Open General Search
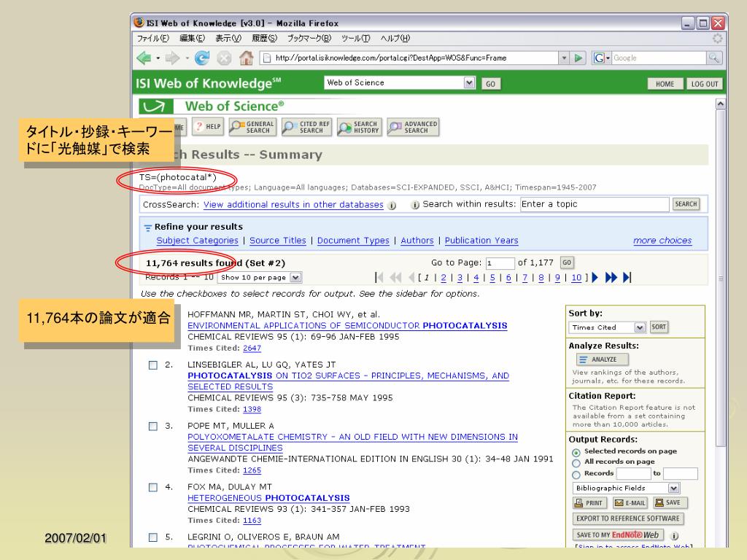747x560 pixels. pyautogui.click(x=252, y=127)
